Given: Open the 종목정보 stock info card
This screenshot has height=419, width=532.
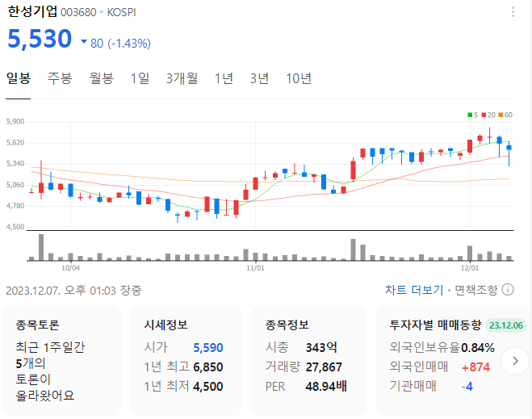Looking at the screenshot, I should [x=309, y=361].
